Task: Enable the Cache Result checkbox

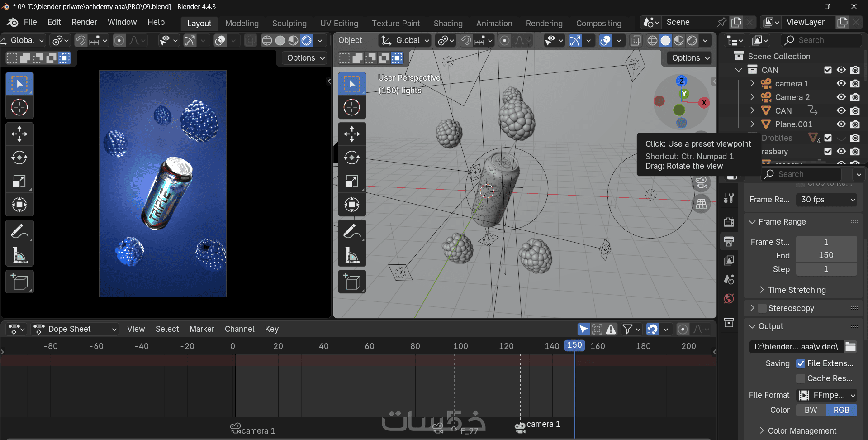Action: (801, 378)
